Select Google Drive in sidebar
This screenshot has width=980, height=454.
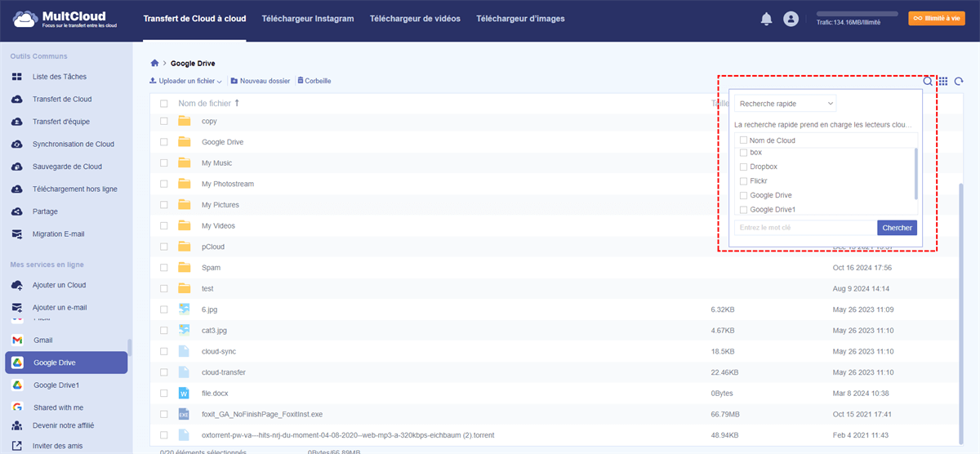65,363
